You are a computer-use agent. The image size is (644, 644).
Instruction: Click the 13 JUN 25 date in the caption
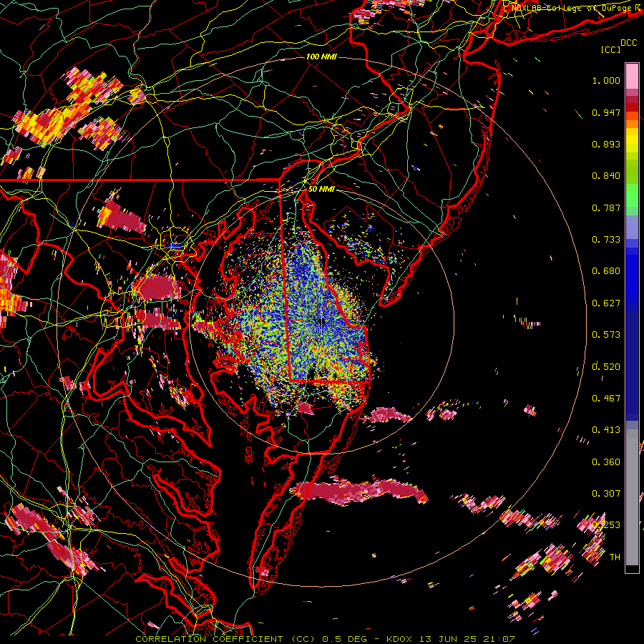point(449,639)
